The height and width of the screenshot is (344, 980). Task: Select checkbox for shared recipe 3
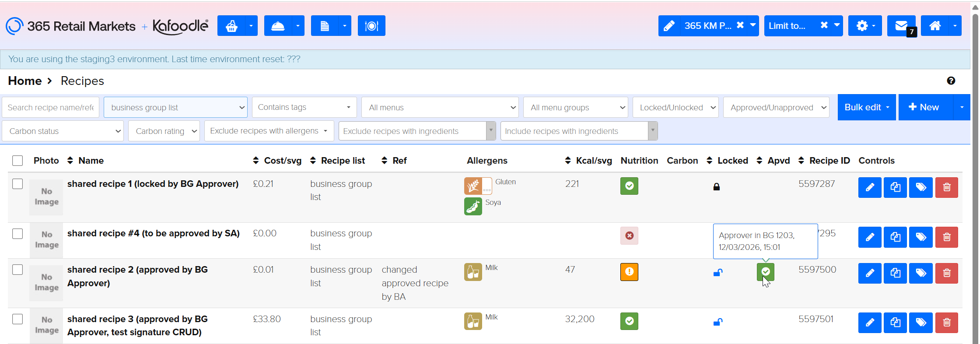[x=17, y=319]
